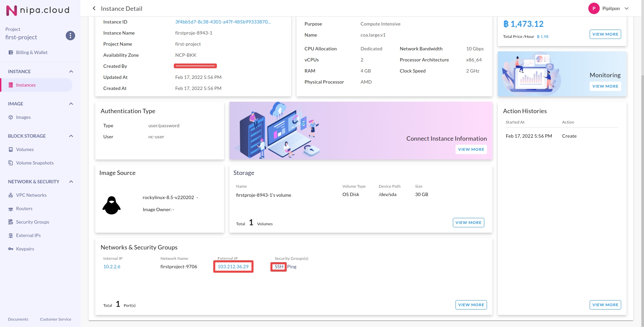This screenshot has width=644, height=327.
Task: Open the project three-dot options menu
Action: point(70,36)
